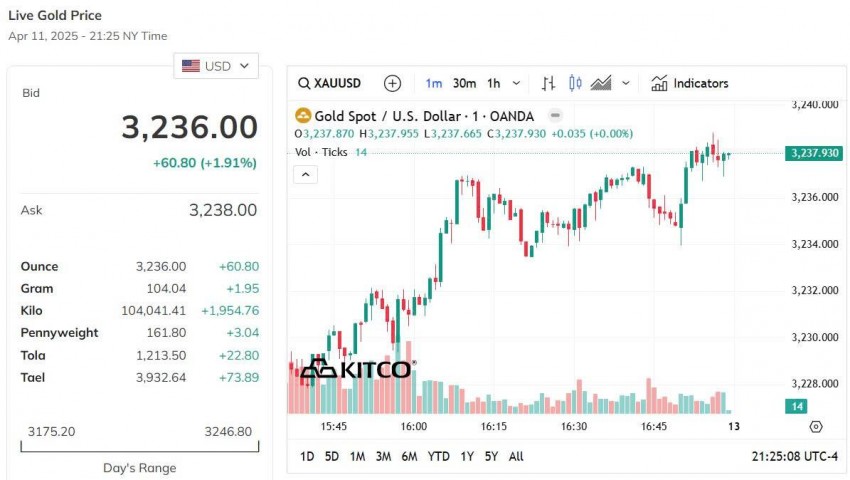Set the date range to YTD
Image resolution: width=850 pixels, height=480 pixels.
coord(438,456)
